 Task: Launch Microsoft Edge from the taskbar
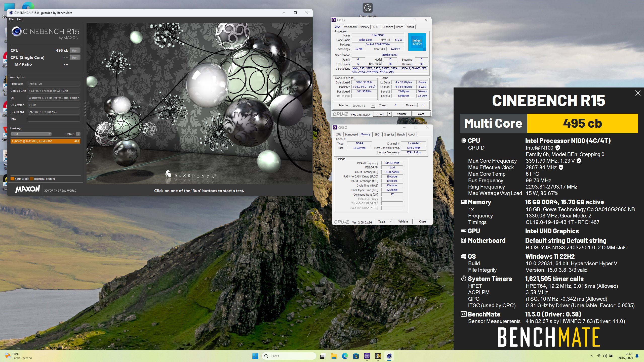345,356
